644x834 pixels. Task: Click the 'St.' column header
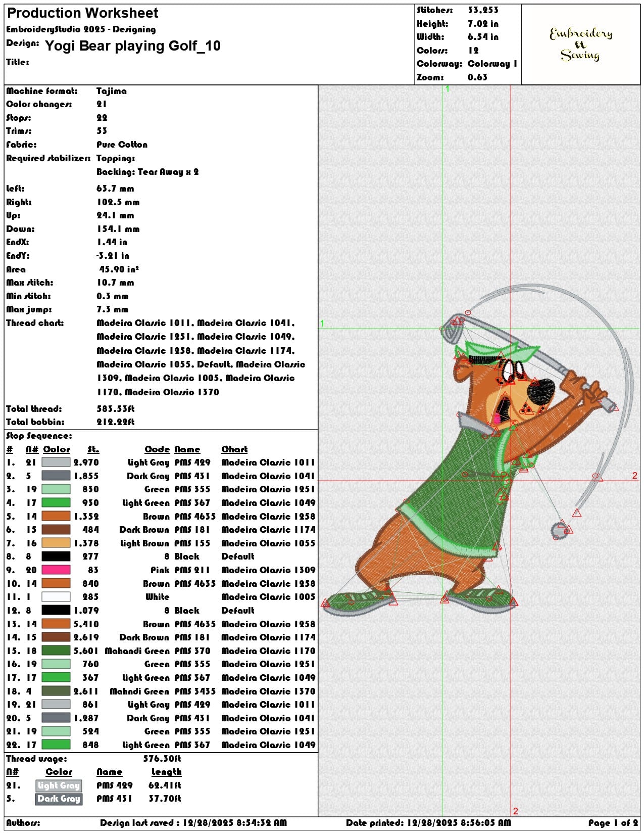point(93,449)
